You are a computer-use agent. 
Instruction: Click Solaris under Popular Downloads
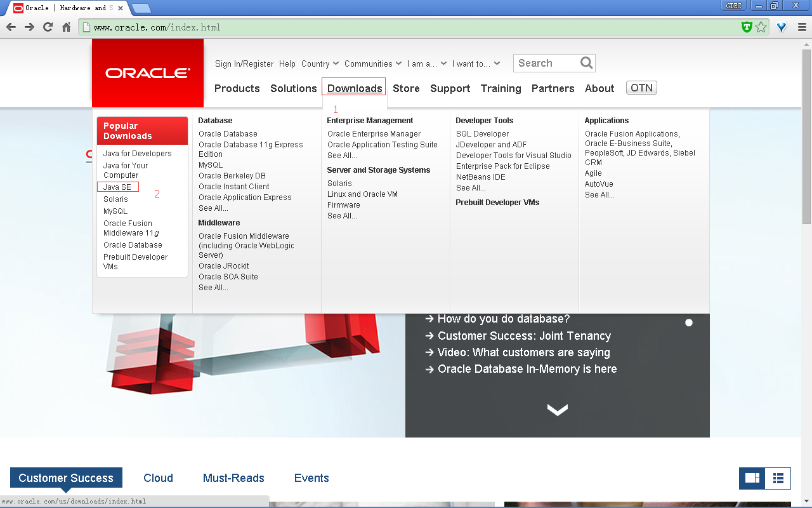coord(115,199)
